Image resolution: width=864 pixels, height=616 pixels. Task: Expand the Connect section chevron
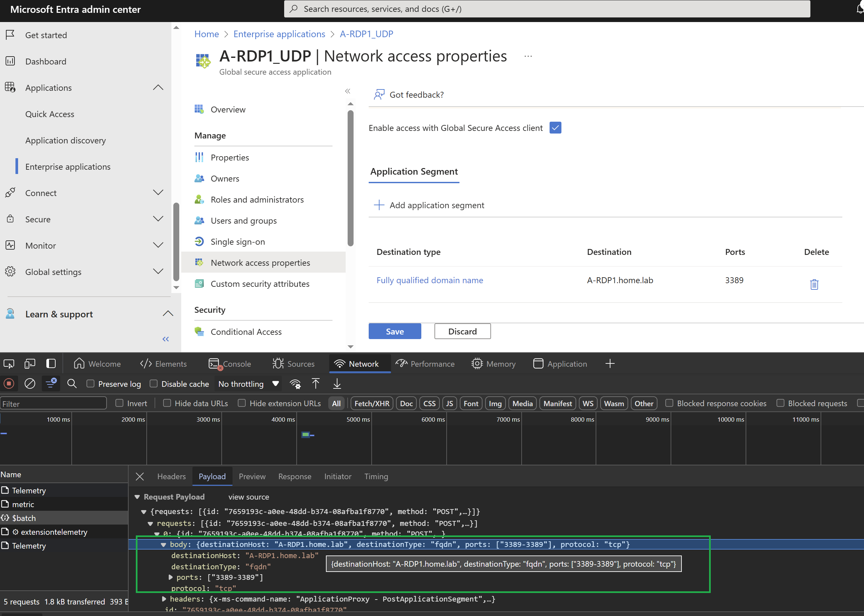tap(158, 192)
